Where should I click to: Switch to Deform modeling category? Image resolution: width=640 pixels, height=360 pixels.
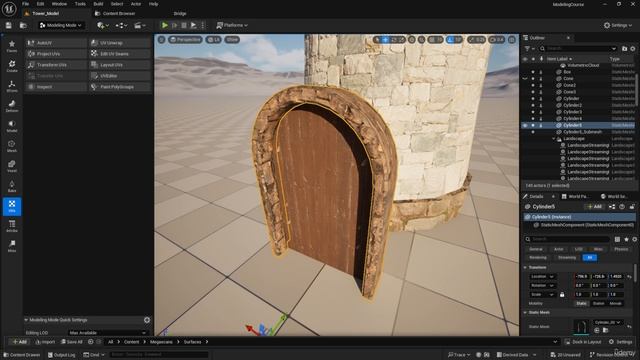point(12,106)
